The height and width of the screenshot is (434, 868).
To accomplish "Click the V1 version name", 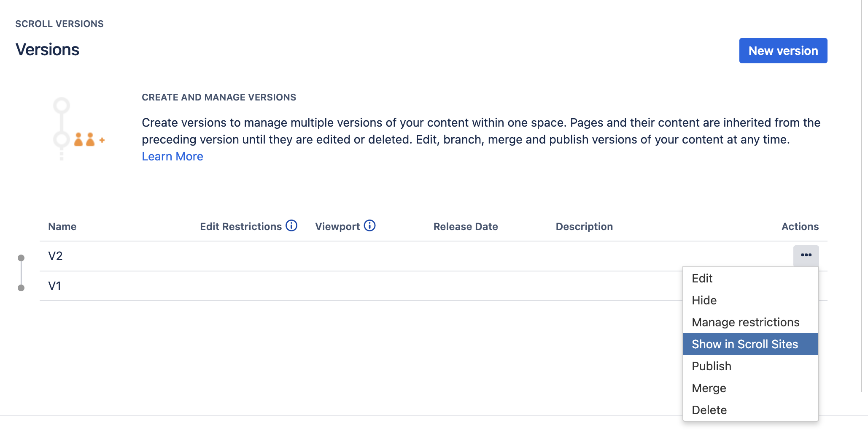I will pyautogui.click(x=54, y=286).
